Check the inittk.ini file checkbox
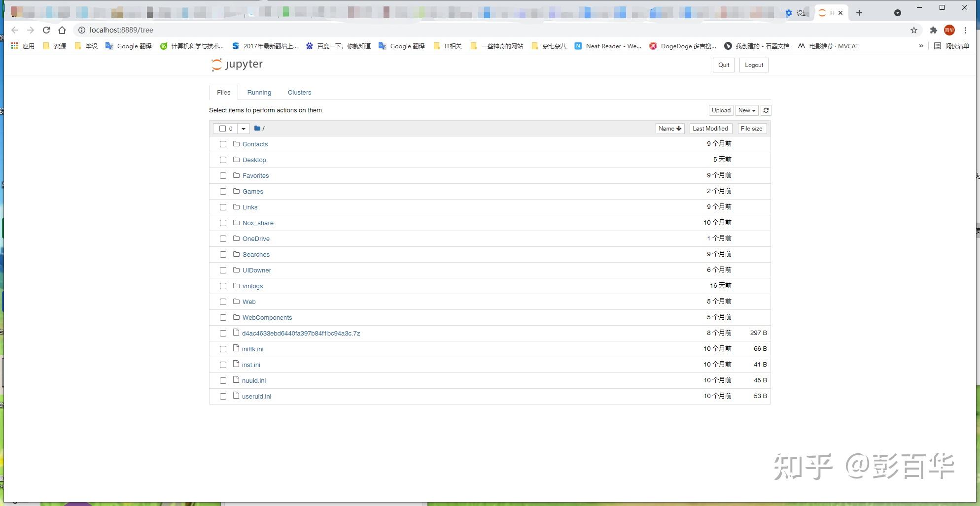Screen dimensions: 980x506 coord(223,349)
